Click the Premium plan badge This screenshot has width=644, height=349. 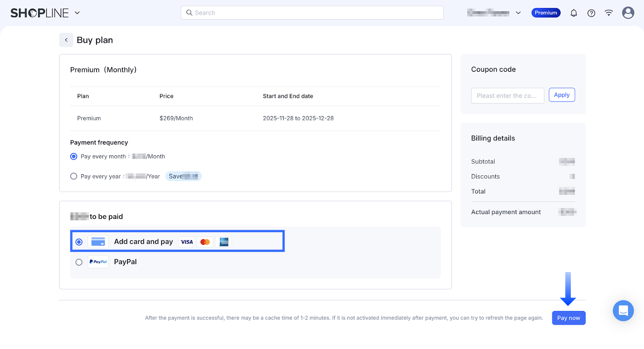pyautogui.click(x=546, y=13)
